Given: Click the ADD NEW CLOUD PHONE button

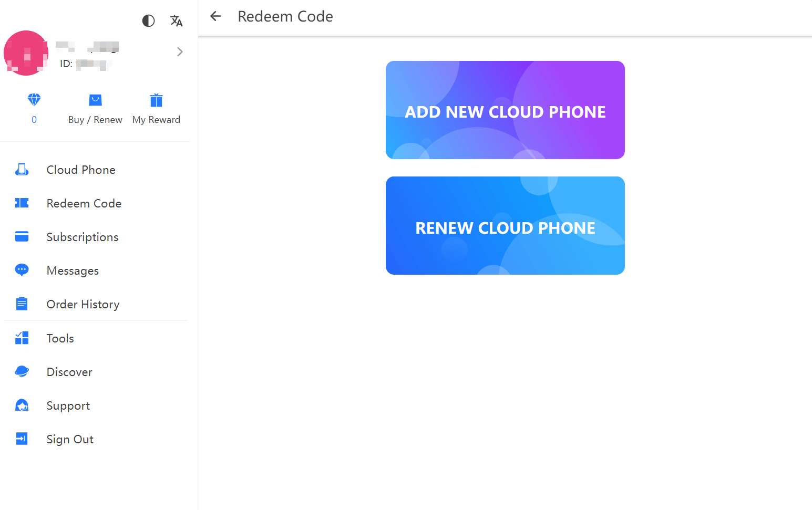Looking at the screenshot, I should (505, 110).
